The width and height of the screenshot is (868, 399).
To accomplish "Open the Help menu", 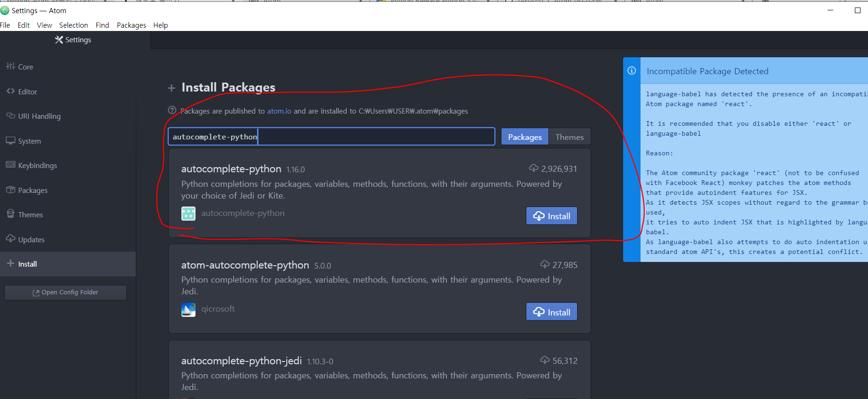I will pyautogui.click(x=160, y=25).
